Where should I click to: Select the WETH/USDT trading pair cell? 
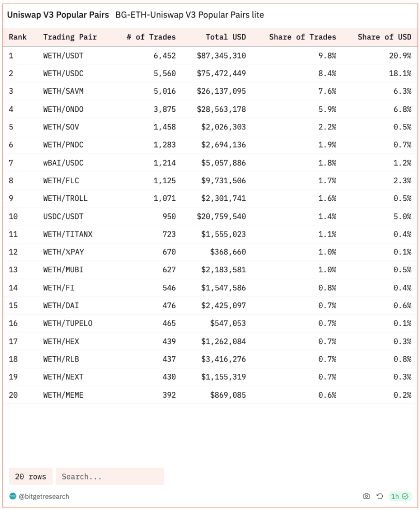click(x=63, y=55)
